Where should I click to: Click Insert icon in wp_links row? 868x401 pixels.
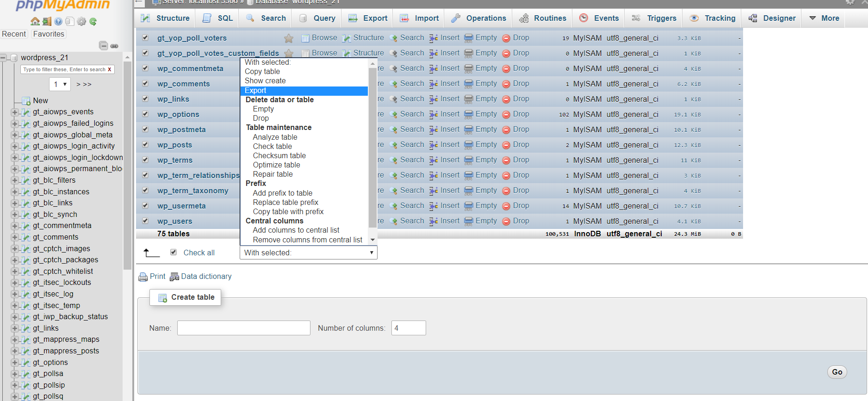(x=434, y=99)
